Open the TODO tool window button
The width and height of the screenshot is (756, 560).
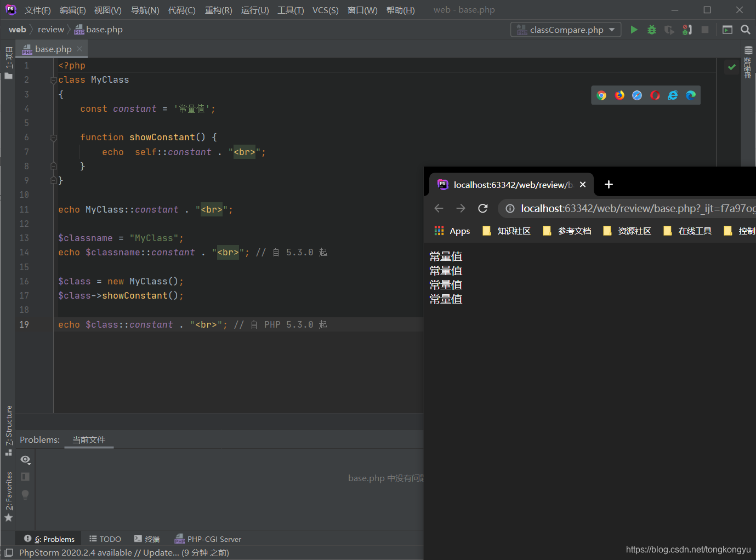point(105,539)
